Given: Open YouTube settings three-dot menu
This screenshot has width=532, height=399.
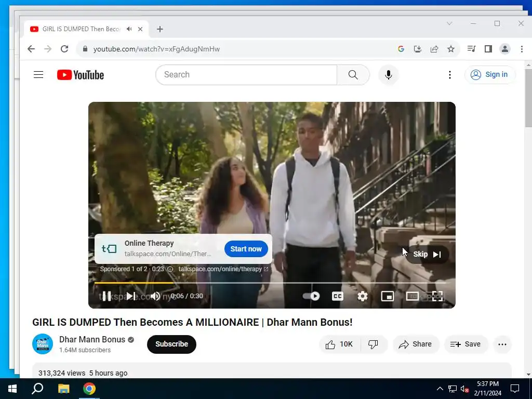Looking at the screenshot, I should coord(450,75).
